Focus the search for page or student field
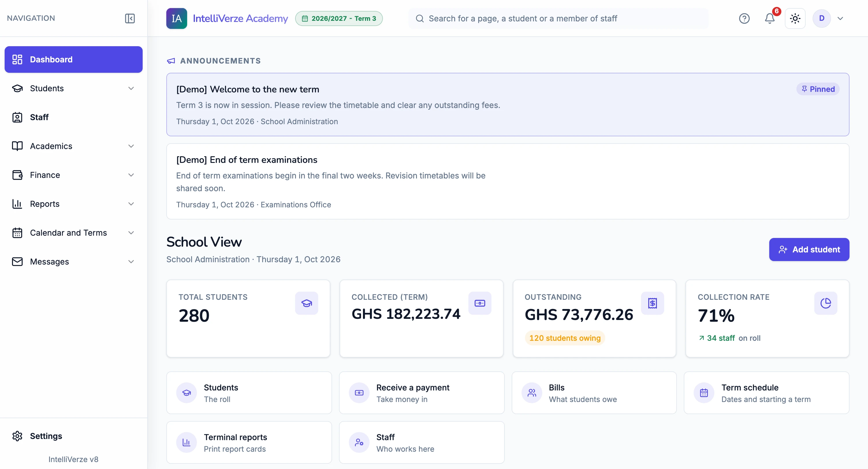This screenshot has height=469, width=868. (558, 18)
